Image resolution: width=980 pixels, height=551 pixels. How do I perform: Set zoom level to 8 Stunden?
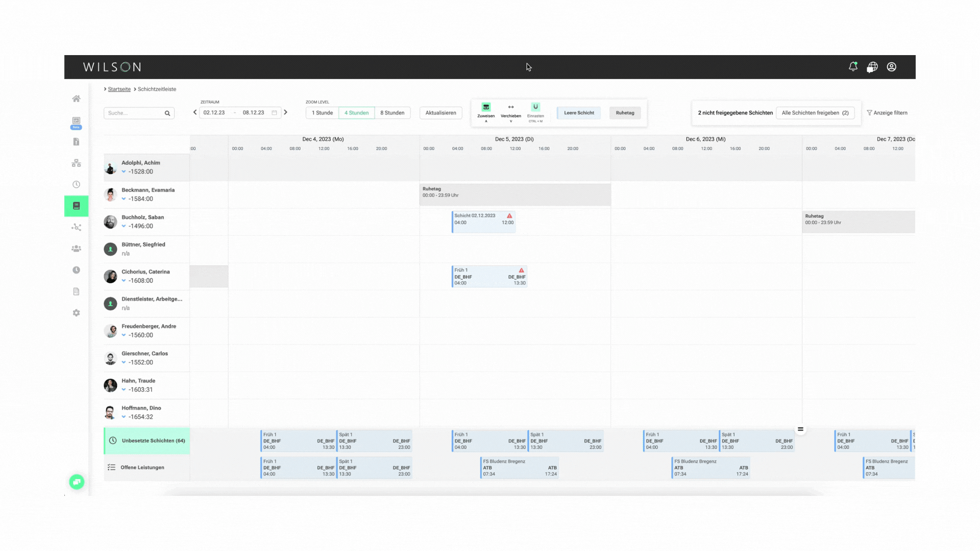point(392,113)
